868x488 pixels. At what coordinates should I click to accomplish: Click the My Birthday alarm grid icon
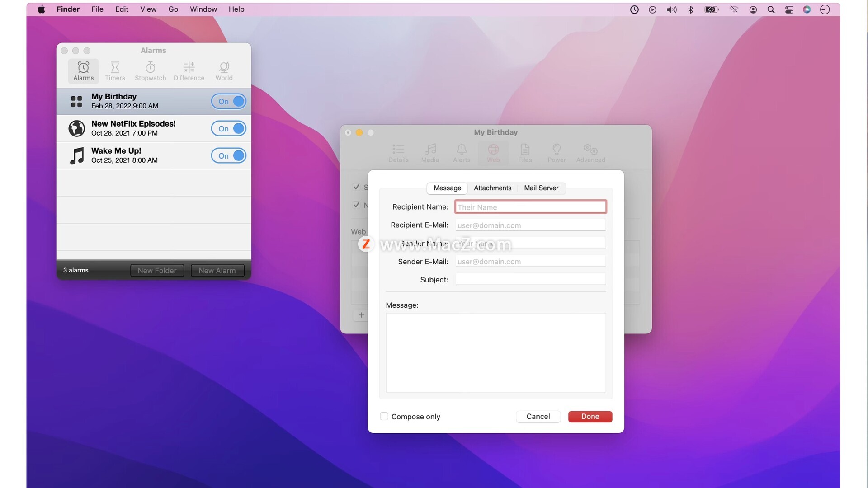pos(76,101)
